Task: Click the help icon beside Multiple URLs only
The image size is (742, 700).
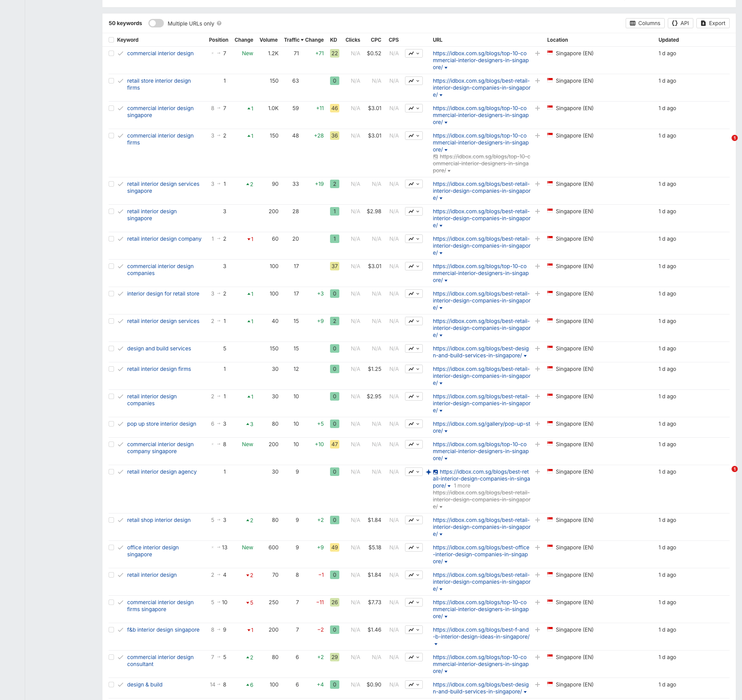Action: click(219, 23)
